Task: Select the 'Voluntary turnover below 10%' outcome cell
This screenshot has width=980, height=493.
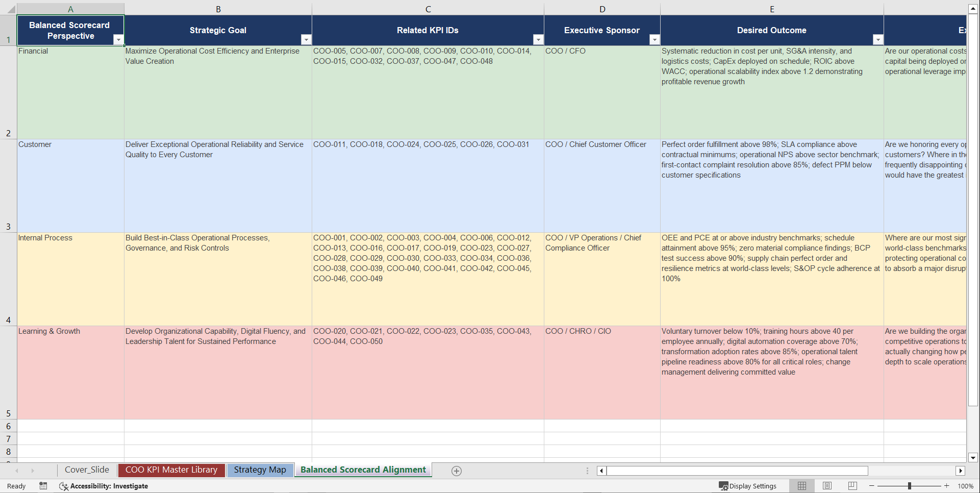Action: [x=772, y=373]
